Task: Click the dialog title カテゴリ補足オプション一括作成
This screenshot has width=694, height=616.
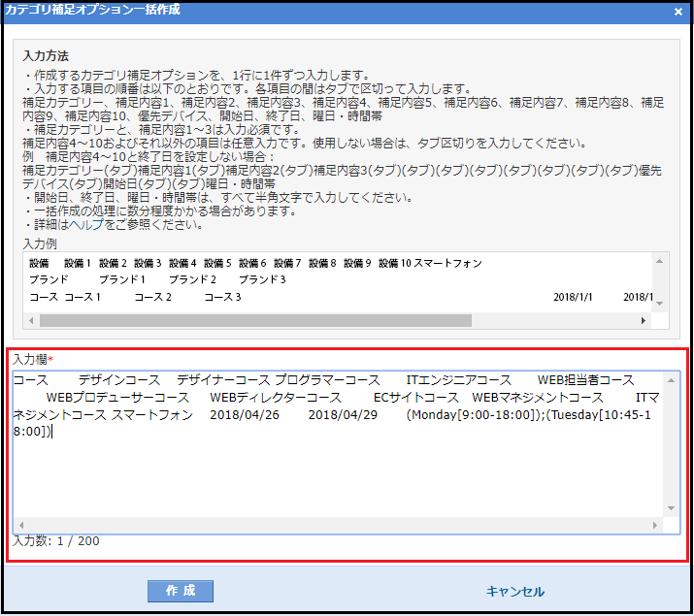Action: (92, 10)
